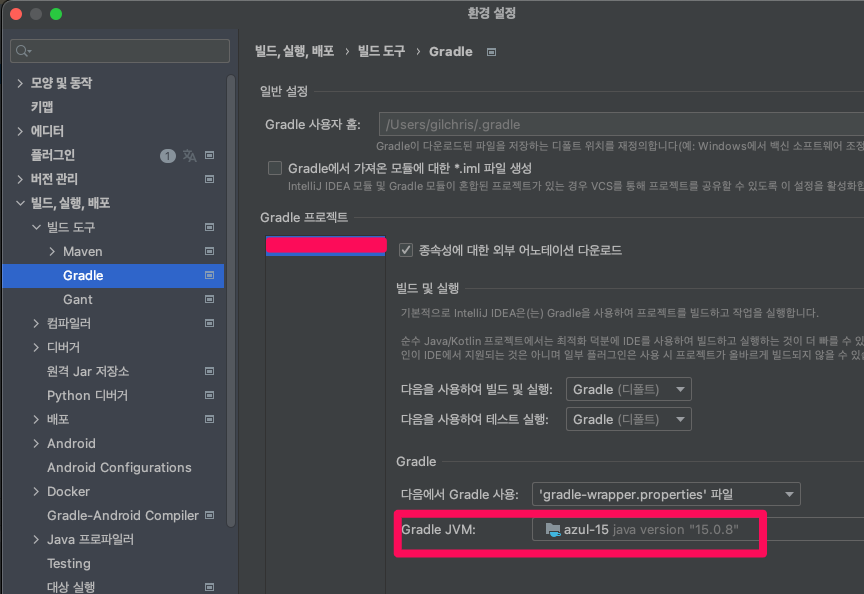Select Testing in the settings tree
The height and width of the screenshot is (594, 864).
coord(69,563)
